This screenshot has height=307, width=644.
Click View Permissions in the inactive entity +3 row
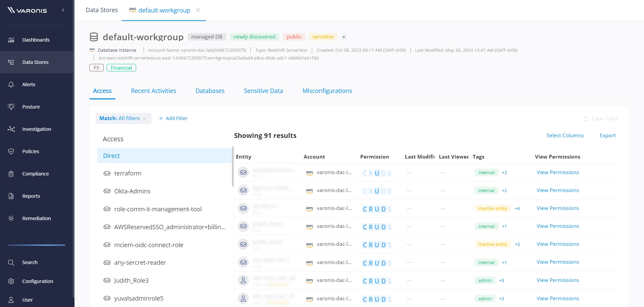tap(558, 244)
